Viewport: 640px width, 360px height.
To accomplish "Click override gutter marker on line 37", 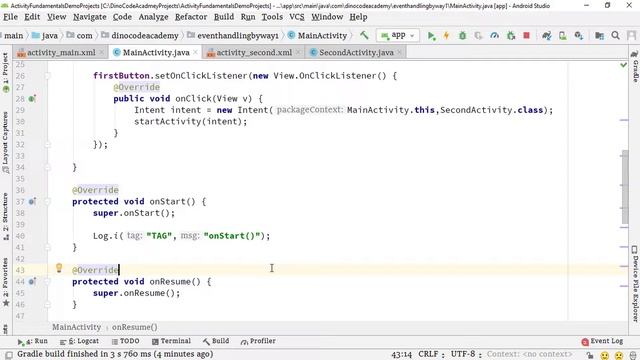I will pyautogui.click(x=32, y=202).
